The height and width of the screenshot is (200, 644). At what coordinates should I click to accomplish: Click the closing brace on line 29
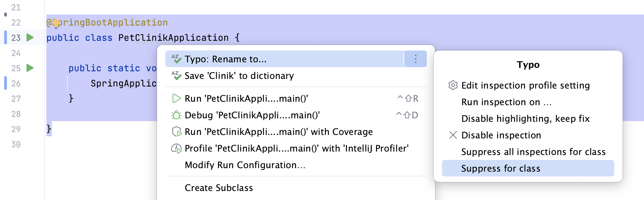click(x=49, y=129)
